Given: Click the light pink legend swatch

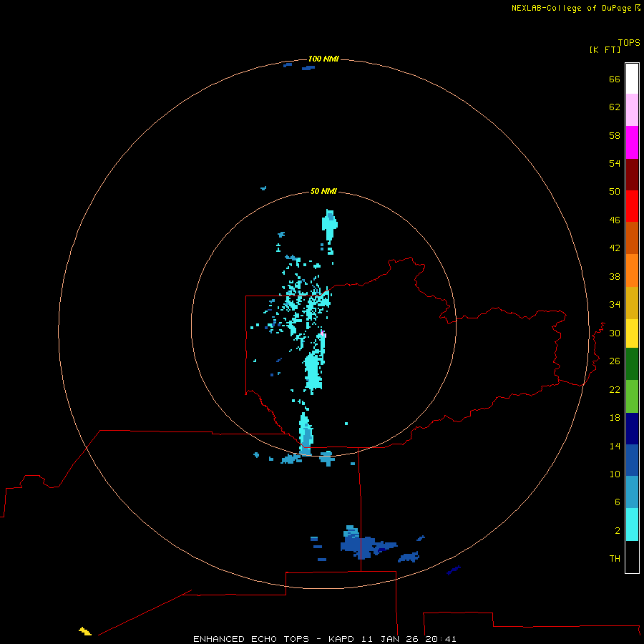Looking at the screenshot, I should pos(632,109).
